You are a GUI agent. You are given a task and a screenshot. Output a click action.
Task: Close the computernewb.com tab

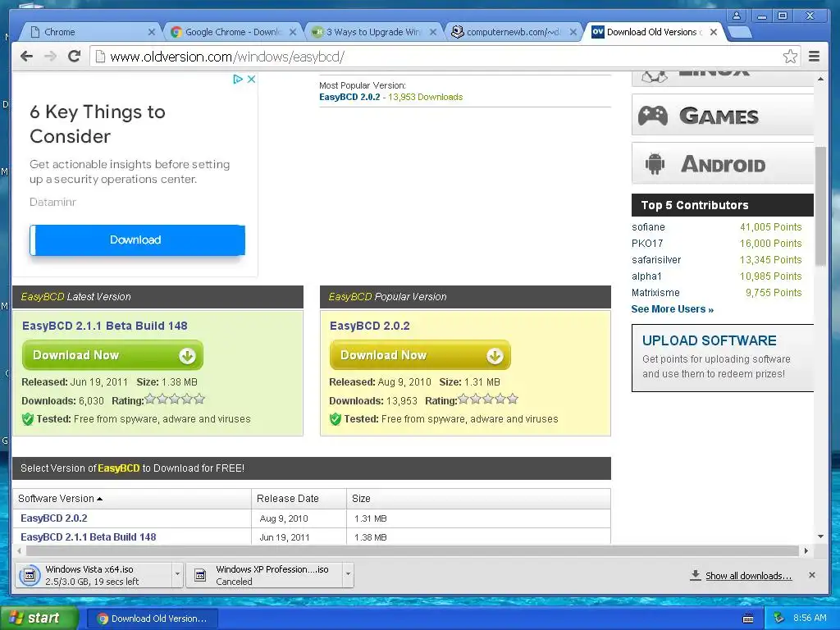[573, 32]
